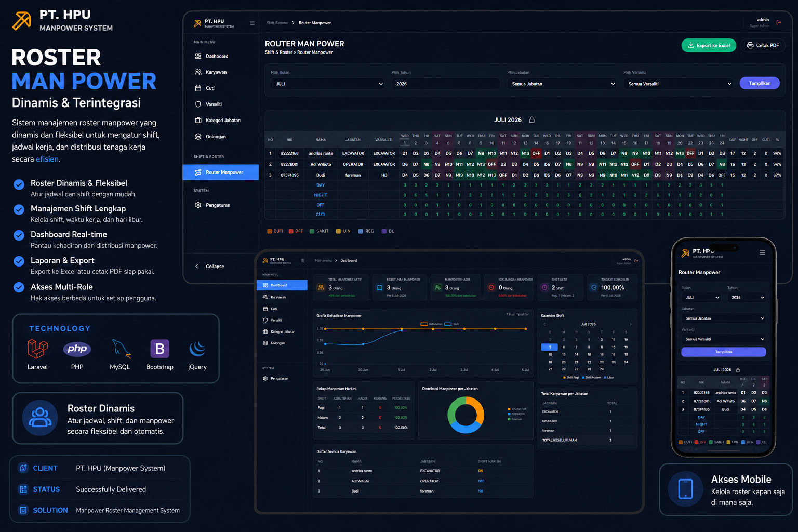Click the Shift Aktif card clock icon
Viewport: 798px width, 532px height.
pyautogui.click(x=544, y=287)
